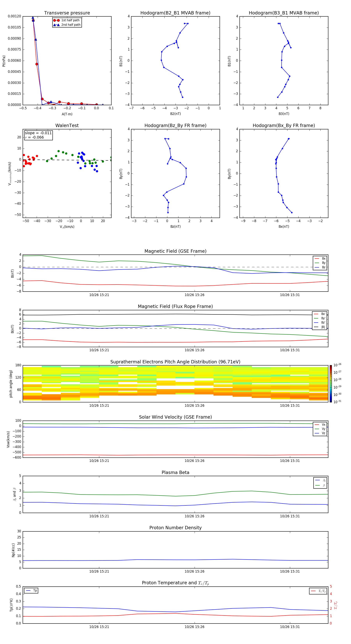The width and height of the screenshot is (351, 644).
Task: Click the 'A(T·m)' x-axis label
Action: click(67, 114)
